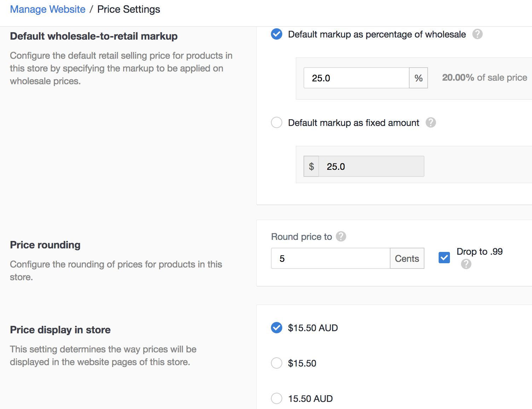Click the Price rounding section heading
The height and width of the screenshot is (409, 532).
tap(45, 245)
